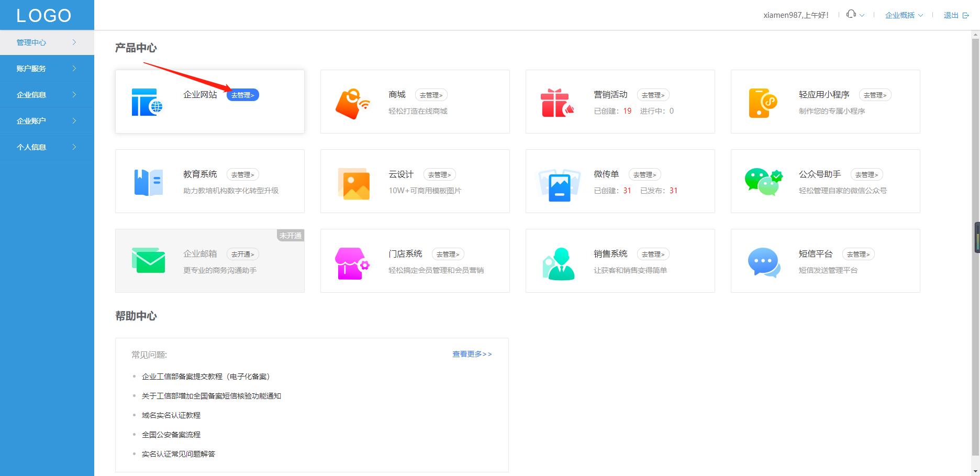The width and height of the screenshot is (980, 476).
Task: Click the 营销活动 gift box icon
Action: 556,101
